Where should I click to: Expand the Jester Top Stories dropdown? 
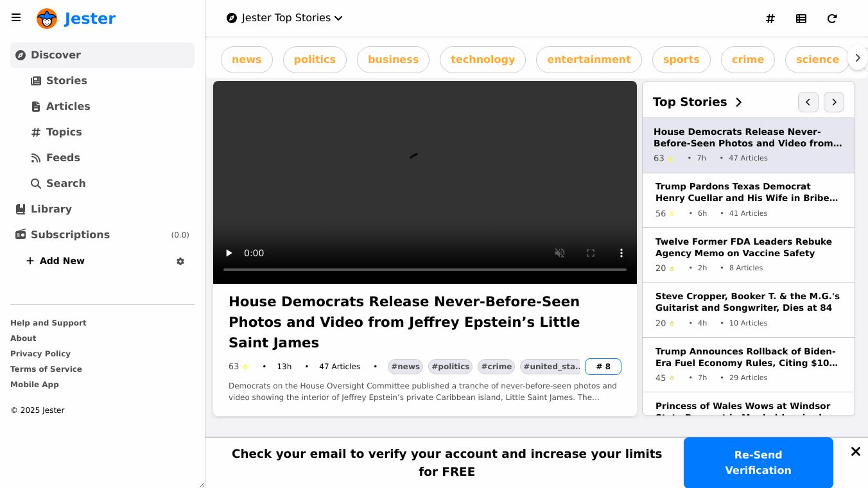click(285, 18)
